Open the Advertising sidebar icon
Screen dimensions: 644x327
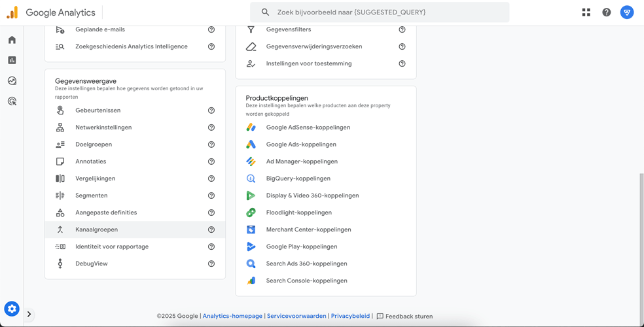coord(12,101)
